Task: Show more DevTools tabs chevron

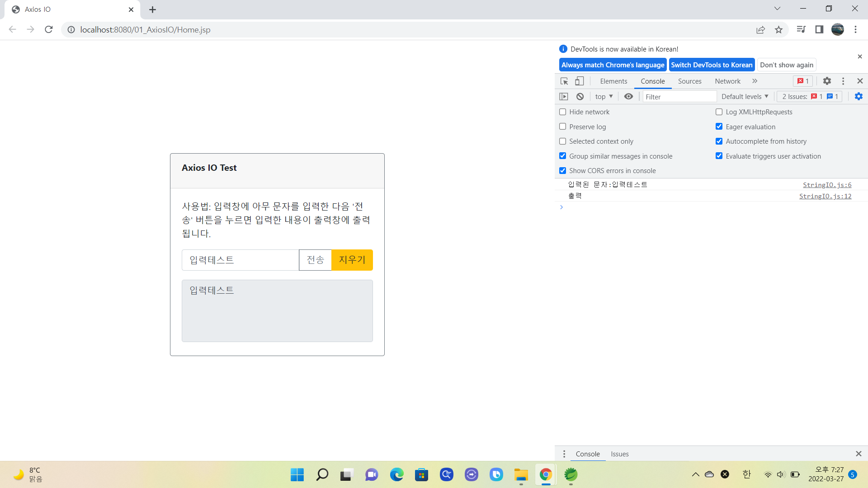Action: coord(755,81)
